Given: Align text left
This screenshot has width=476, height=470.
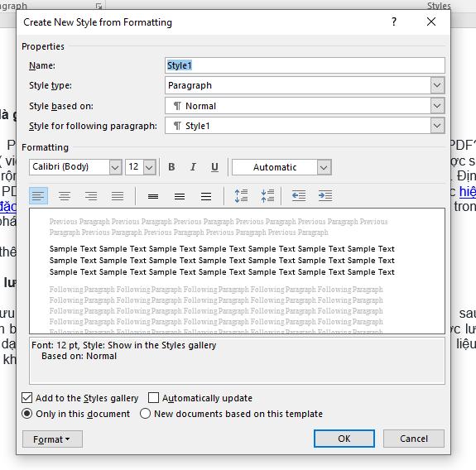Looking at the screenshot, I should click(x=38, y=196).
